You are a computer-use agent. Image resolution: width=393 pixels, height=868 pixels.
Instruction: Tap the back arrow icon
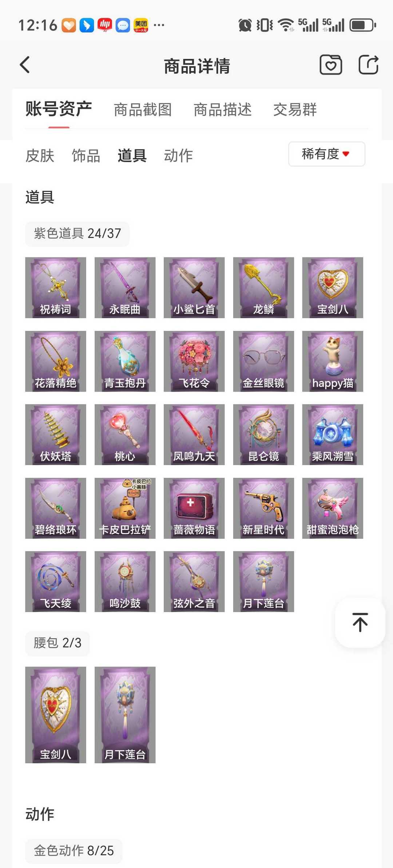[25, 65]
